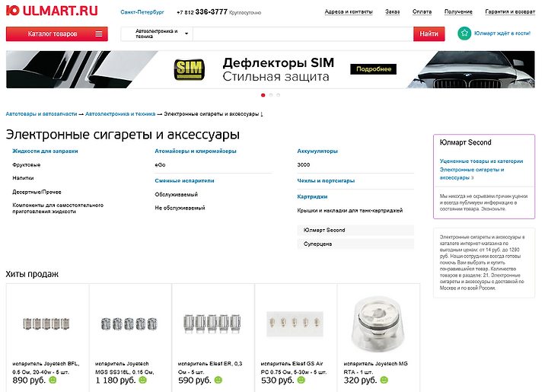Screen dimensions: 548x392
Task: Click into the search text field
Action: (303, 34)
